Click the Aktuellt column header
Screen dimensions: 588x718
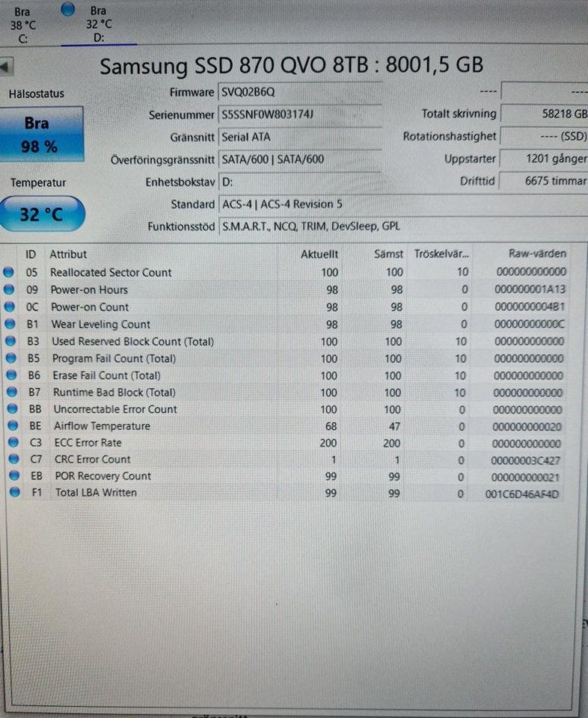(x=319, y=254)
